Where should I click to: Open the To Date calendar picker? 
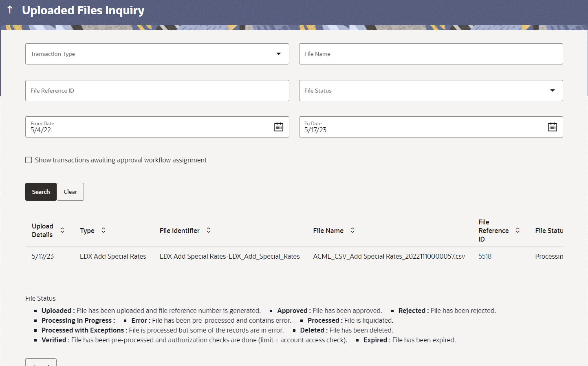pyautogui.click(x=553, y=127)
